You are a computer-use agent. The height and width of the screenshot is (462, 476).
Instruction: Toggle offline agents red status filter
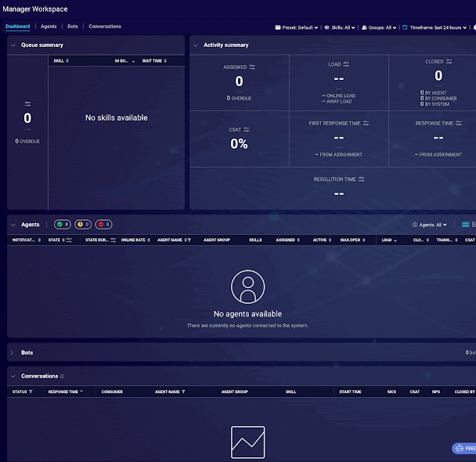[x=103, y=224]
